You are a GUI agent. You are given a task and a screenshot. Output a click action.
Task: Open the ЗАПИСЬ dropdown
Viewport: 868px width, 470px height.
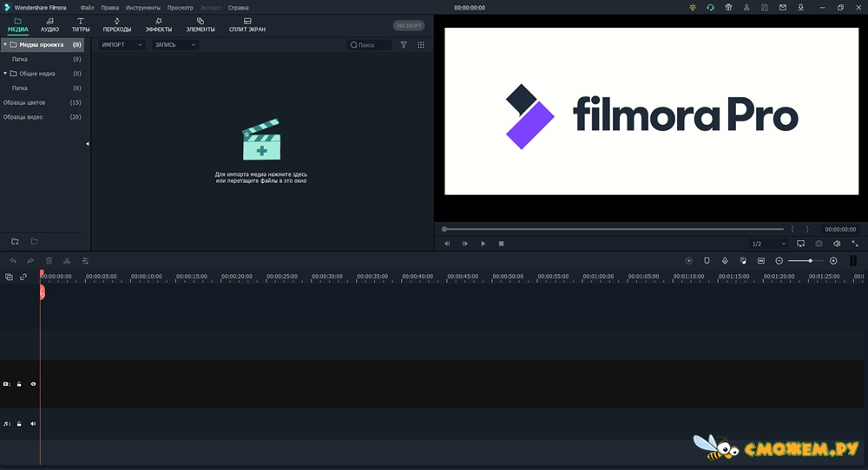(175, 45)
